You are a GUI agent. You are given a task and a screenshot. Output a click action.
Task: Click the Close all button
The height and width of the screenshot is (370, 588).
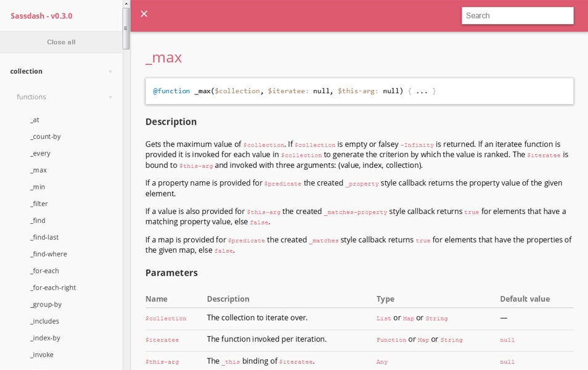(x=60, y=42)
